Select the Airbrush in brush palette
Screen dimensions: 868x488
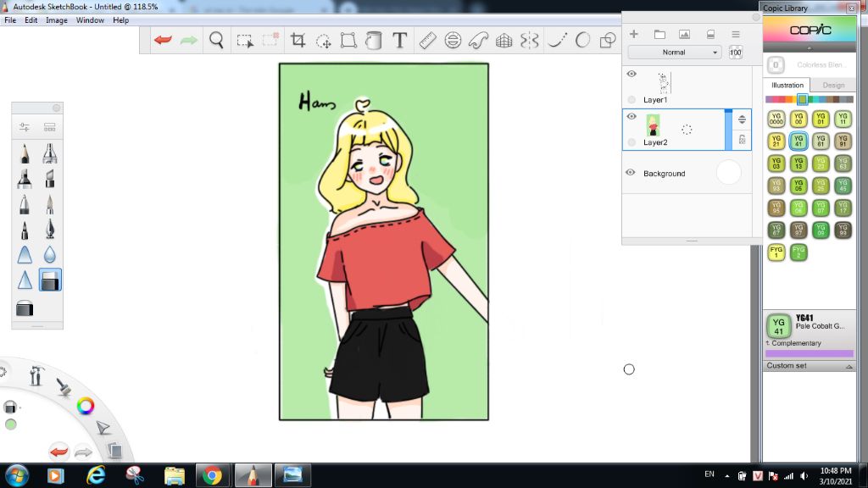click(50, 153)
